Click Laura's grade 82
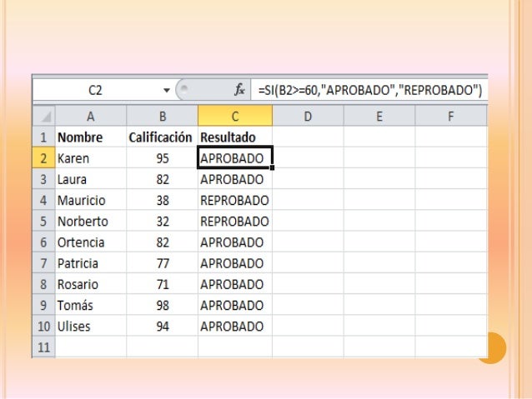This screenshot has width=532, height=399. (162, 179)
